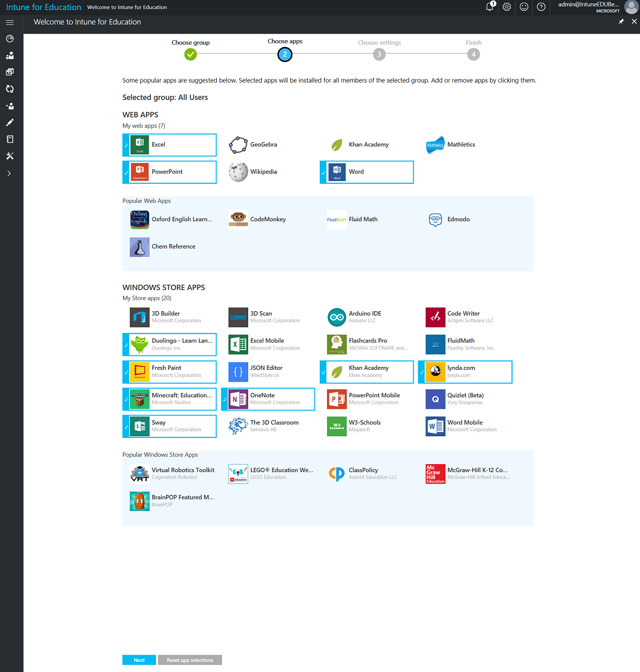Uncheck the PowerPoint web app

169,172
